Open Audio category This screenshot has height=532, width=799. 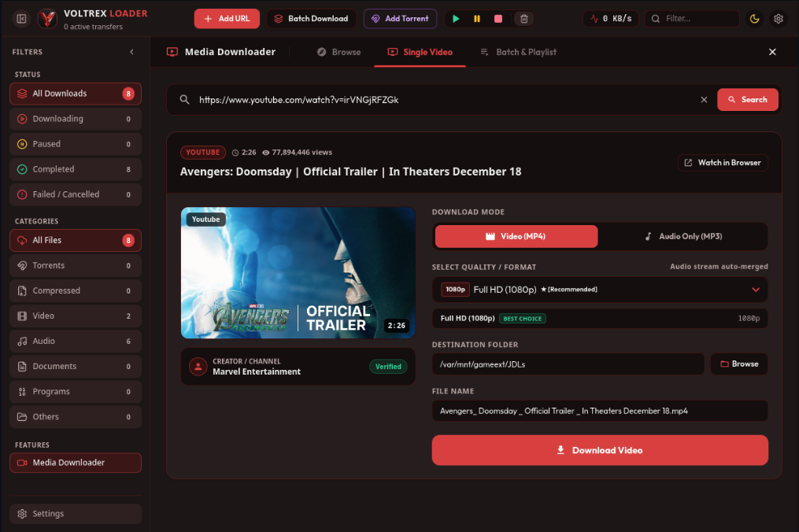pos(76,342)
